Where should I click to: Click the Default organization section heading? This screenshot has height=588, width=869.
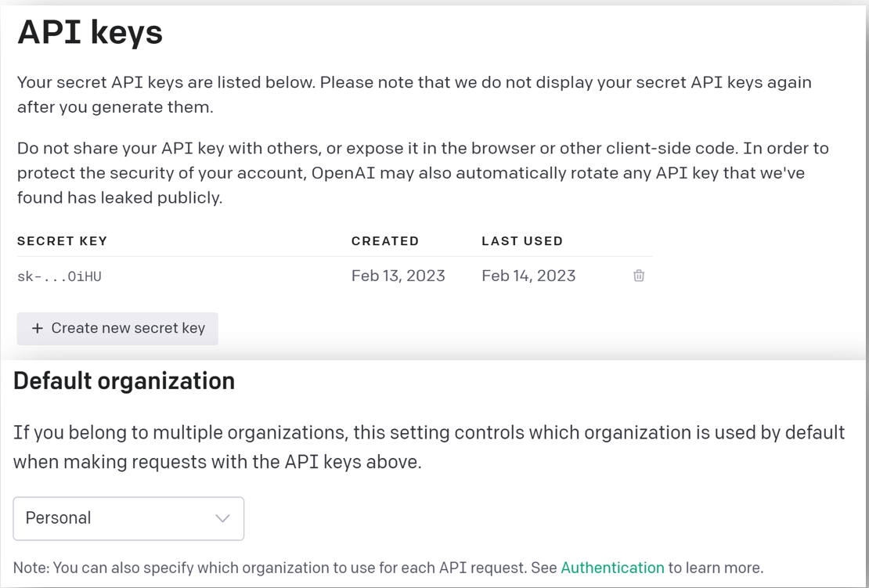125,381
